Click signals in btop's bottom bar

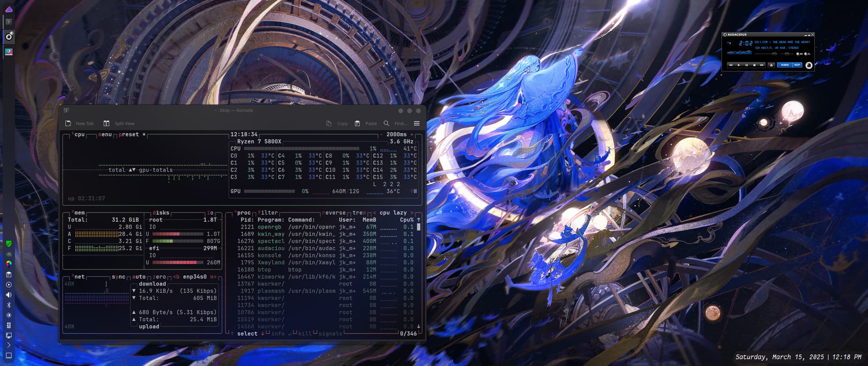(330, 333)
